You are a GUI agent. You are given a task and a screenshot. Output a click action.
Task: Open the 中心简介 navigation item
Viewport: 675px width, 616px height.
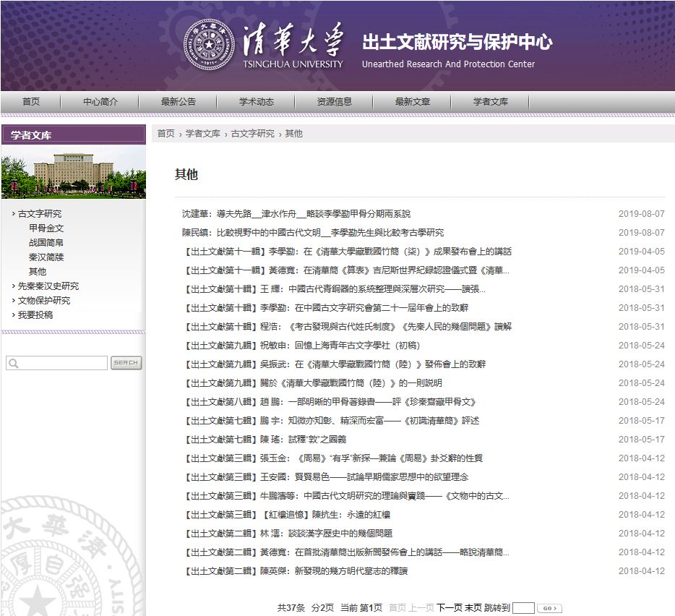pos(100,102)
